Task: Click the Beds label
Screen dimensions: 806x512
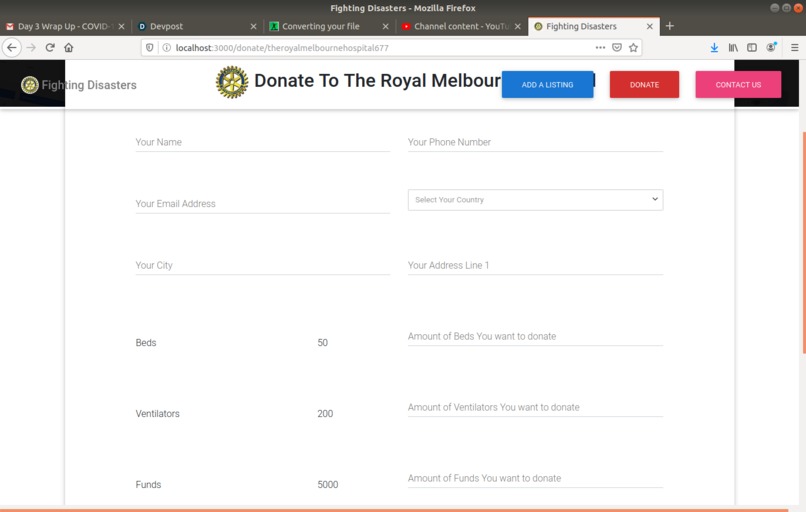Action: click(x=146, y=342)
